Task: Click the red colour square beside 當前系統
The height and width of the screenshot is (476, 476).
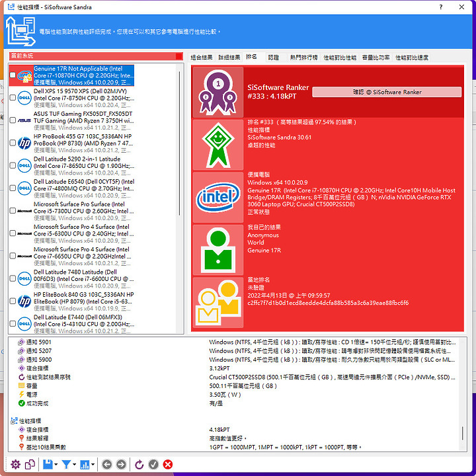Action: [179, 56]
